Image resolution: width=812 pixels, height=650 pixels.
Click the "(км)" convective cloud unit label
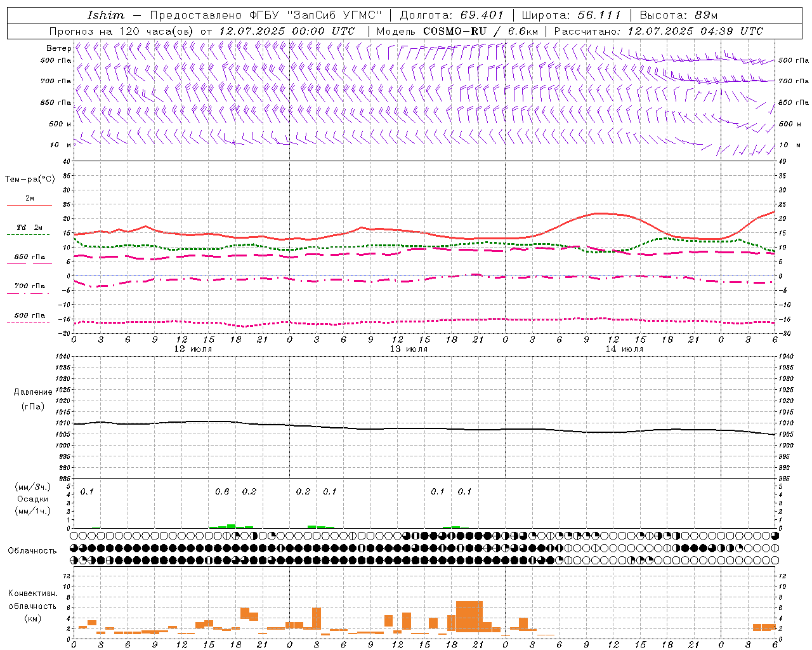[32, 618]
